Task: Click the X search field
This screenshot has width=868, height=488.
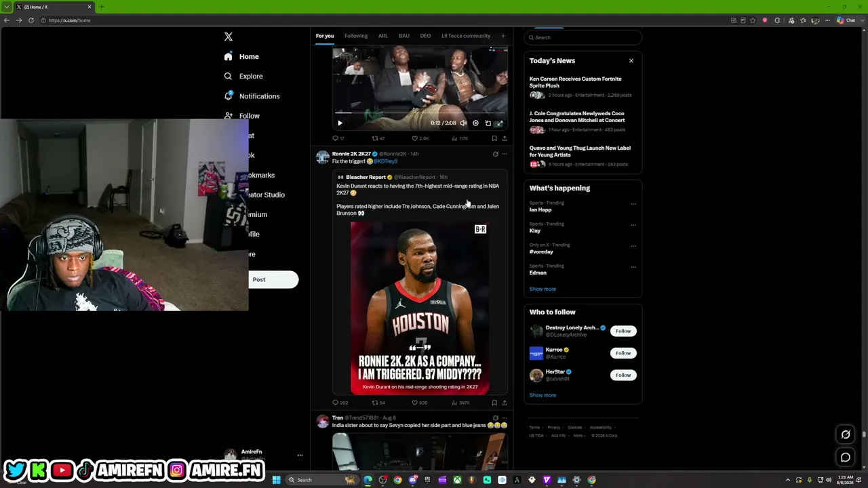Action: coord(583,37)
